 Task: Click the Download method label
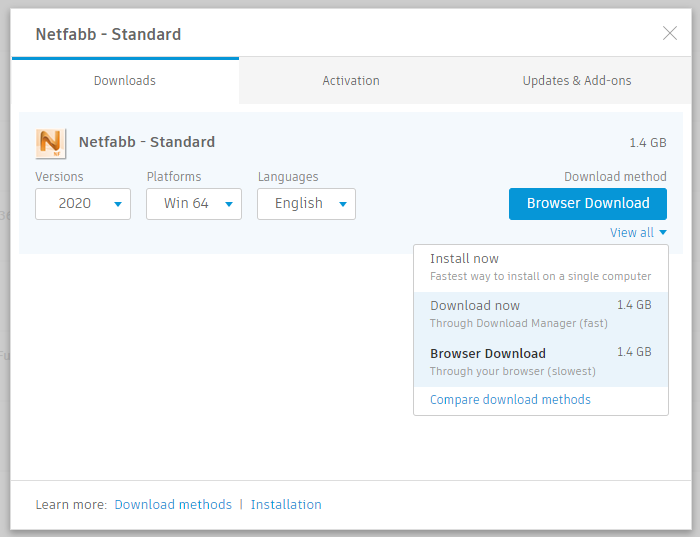[615, 177]
